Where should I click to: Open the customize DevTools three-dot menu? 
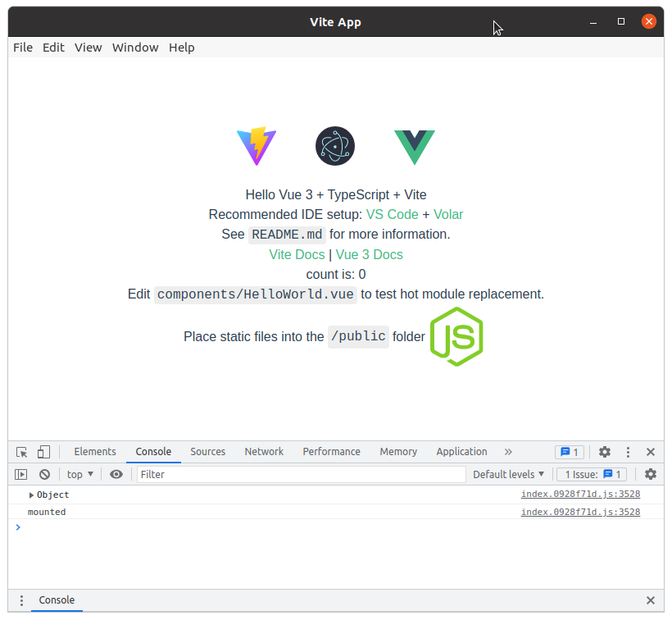tap(628, 452)
